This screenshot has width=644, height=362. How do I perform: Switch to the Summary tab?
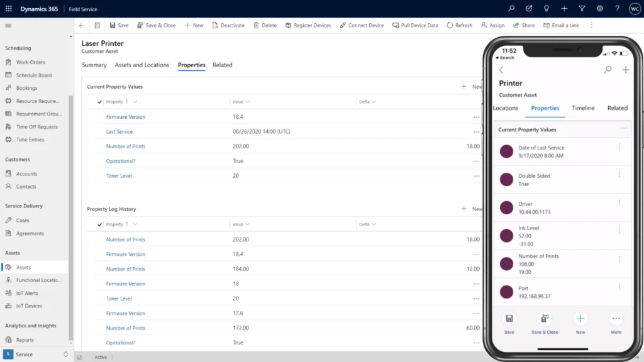(94, 65)
